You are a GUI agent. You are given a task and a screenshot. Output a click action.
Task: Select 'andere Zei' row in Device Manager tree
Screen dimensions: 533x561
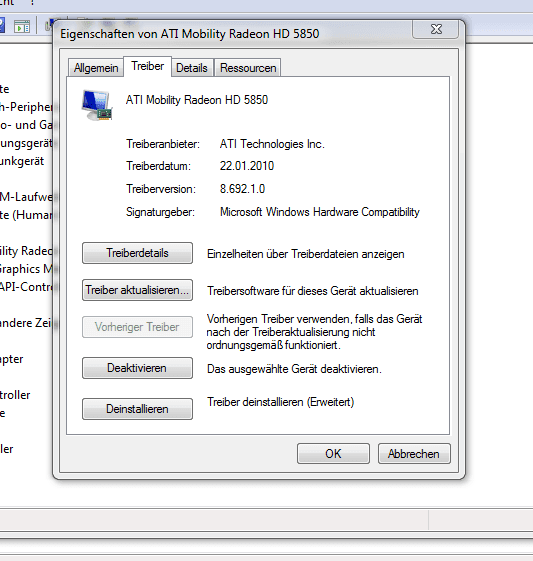(x=26, y=323)
